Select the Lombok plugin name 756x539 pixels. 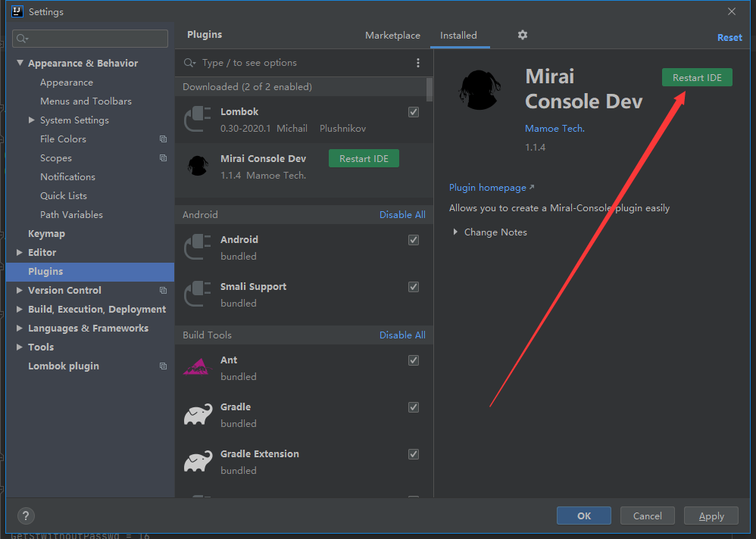coord(239,112)
